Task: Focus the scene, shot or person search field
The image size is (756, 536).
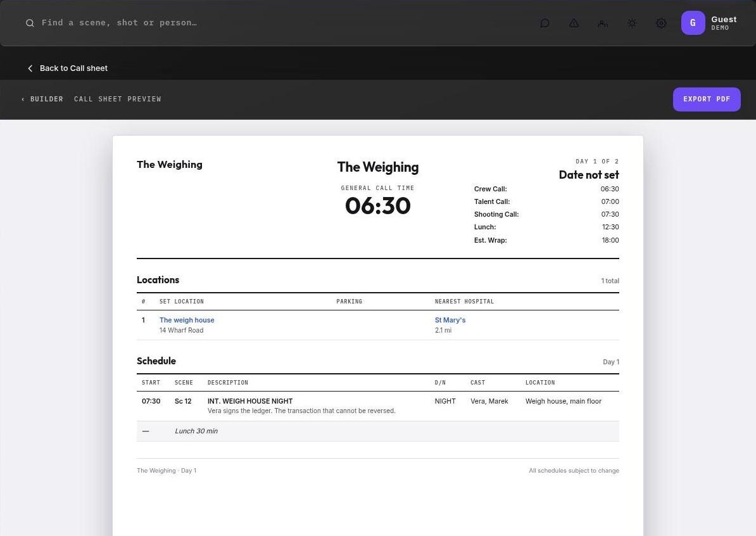Action: (119, 23)
